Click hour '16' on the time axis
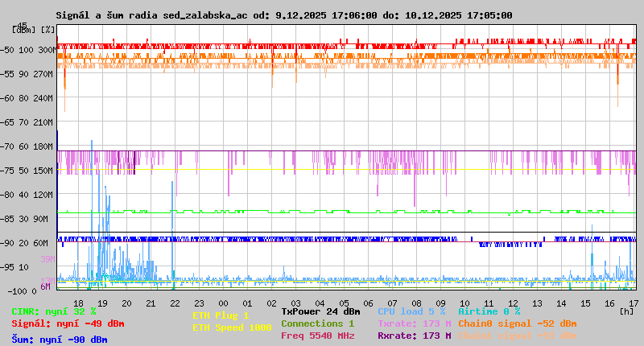Image resolution: width=644 pixels, height=346 pixels. coord(609,303)
